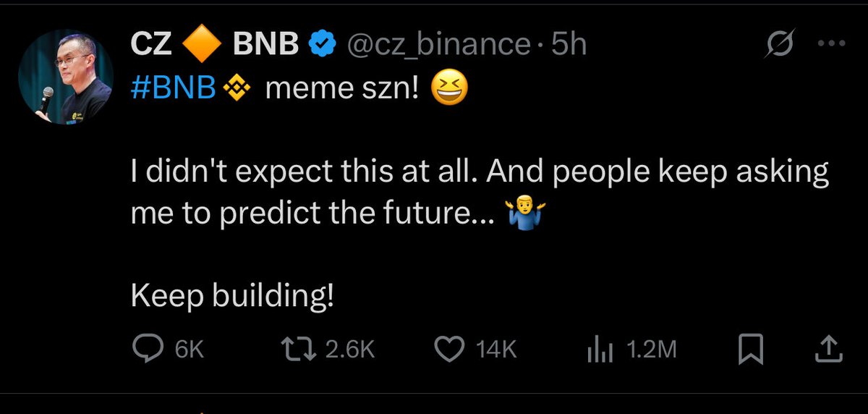The image size is (868, 414).
Task: Click the 1.2M views count
Action: [651, 350]
